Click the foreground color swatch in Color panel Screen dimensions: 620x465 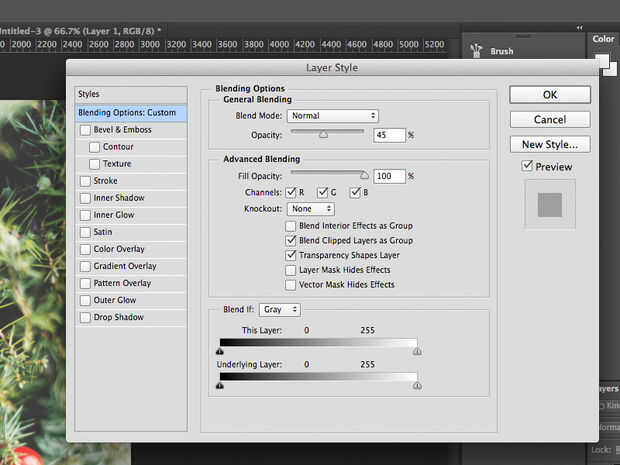point(602,60)
